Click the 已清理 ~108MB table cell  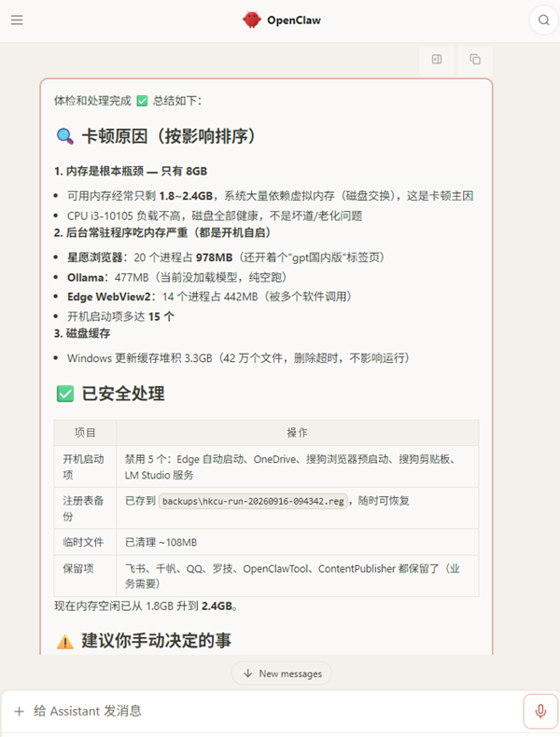[x=297, y=542]
